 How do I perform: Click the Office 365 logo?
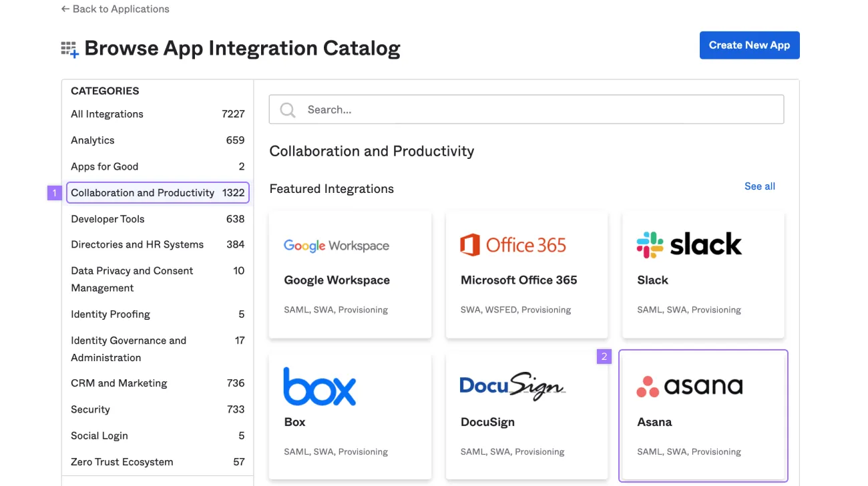tap(513, 244)
